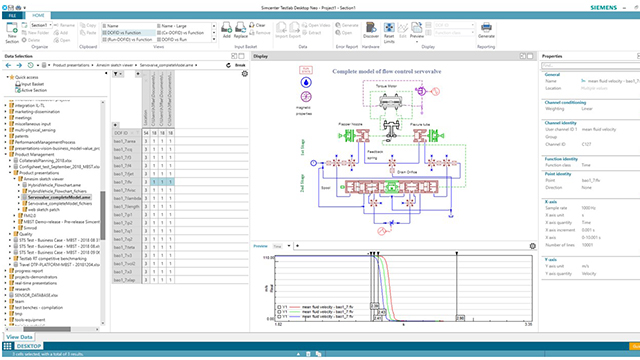Screen dimensions: 640x360
Task: Open the Data Selection settings gear
Action: tap(244, 74)
